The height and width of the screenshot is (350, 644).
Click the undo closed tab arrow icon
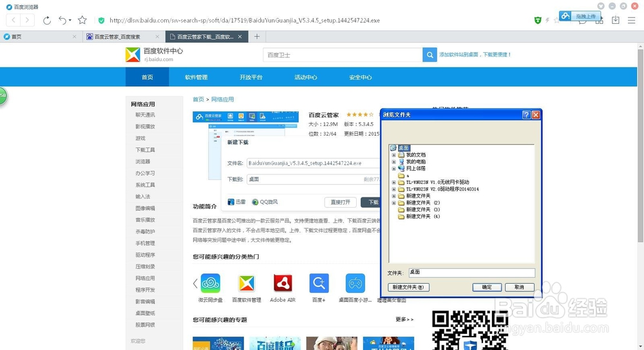coord(62,20)
